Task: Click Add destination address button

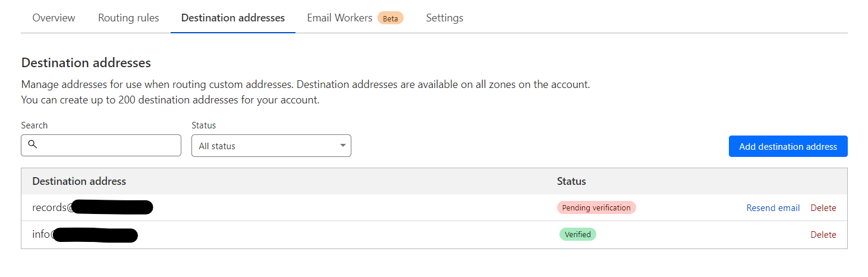Action: (788, 146)
